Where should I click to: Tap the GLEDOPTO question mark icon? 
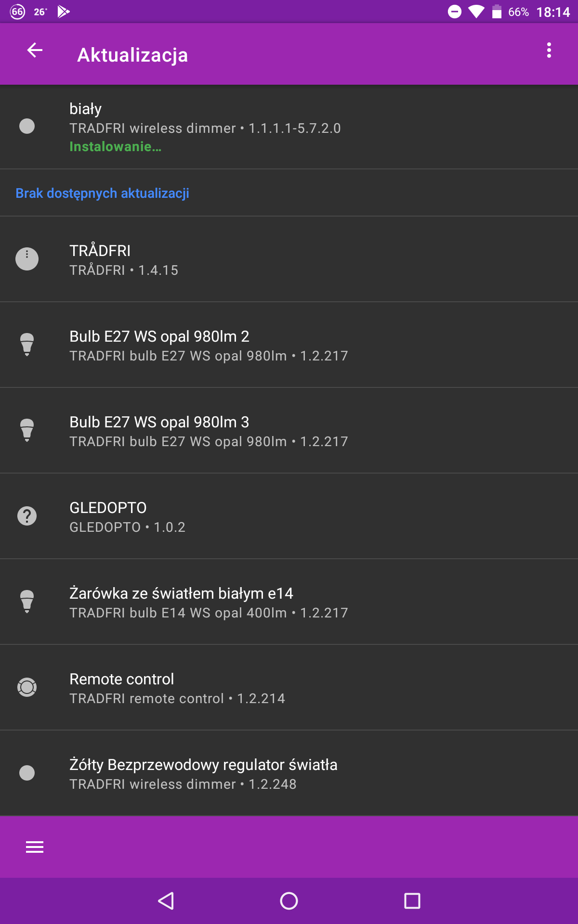(27, 516)
